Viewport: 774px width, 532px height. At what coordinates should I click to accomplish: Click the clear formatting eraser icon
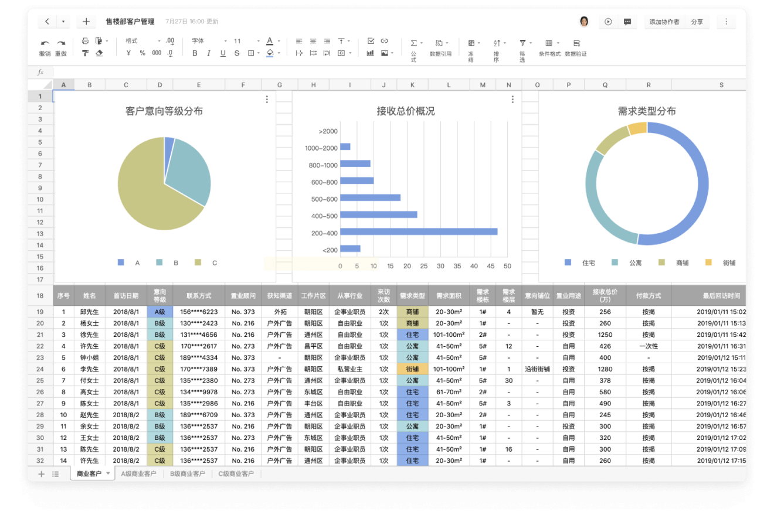99,53
